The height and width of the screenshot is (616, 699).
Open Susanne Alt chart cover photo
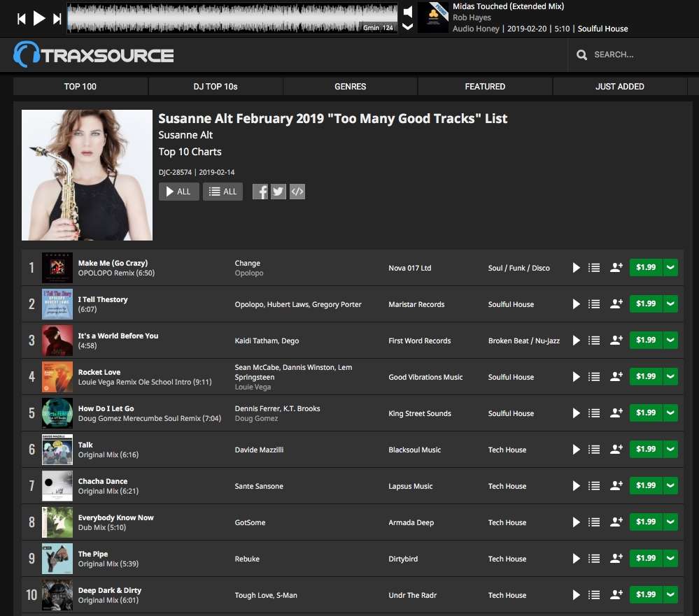[x=87, y=175]
